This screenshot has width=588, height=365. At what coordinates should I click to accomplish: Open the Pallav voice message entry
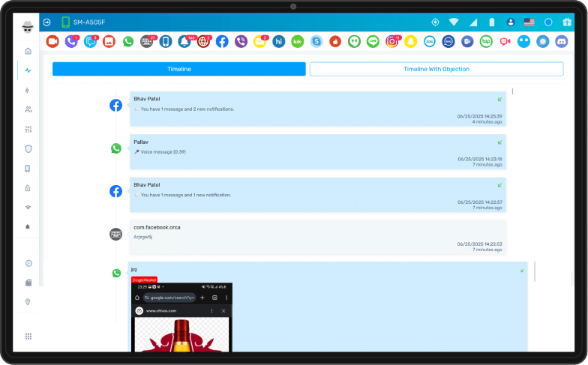(x=318, y=151)
